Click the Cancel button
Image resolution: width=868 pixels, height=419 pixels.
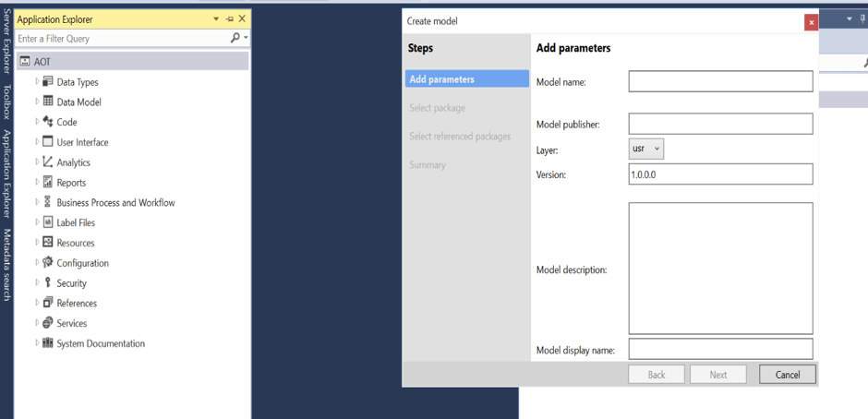coord(787,374)
